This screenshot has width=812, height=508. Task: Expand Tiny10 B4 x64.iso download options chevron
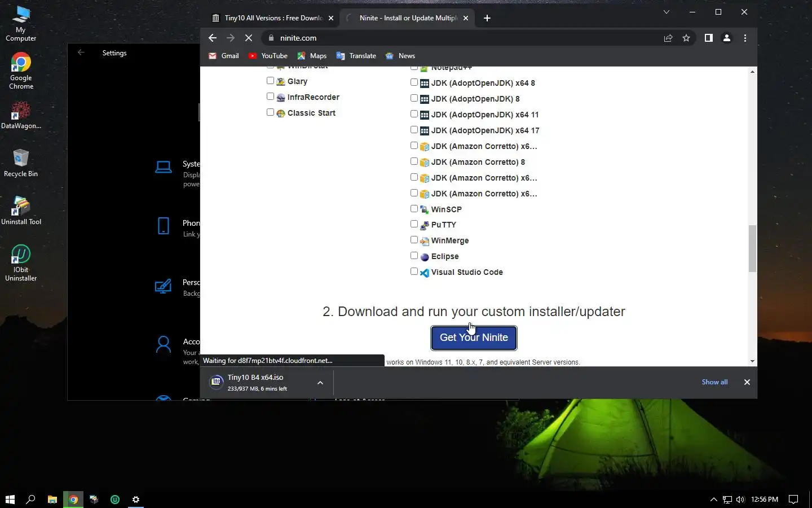[320, 383]
